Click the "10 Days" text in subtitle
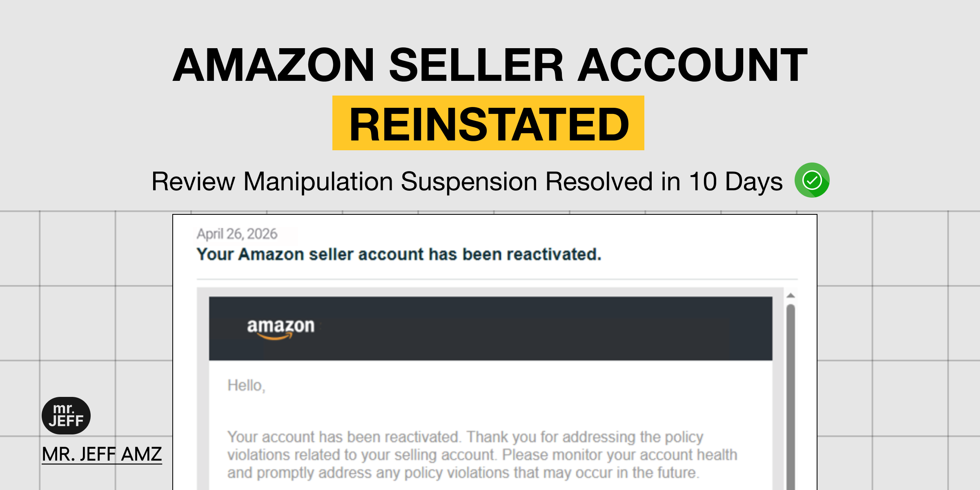 pos(736,181)
